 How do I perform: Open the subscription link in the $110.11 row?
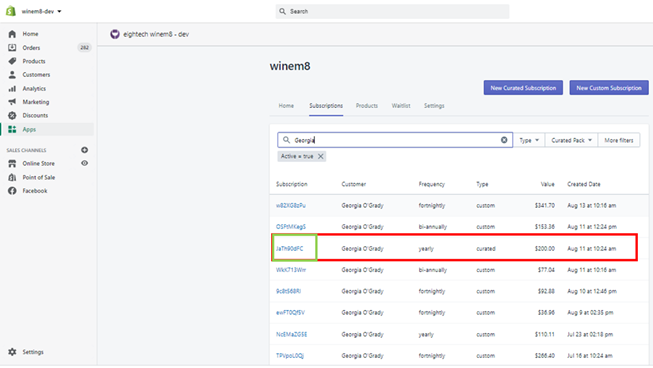pos(292,334)
